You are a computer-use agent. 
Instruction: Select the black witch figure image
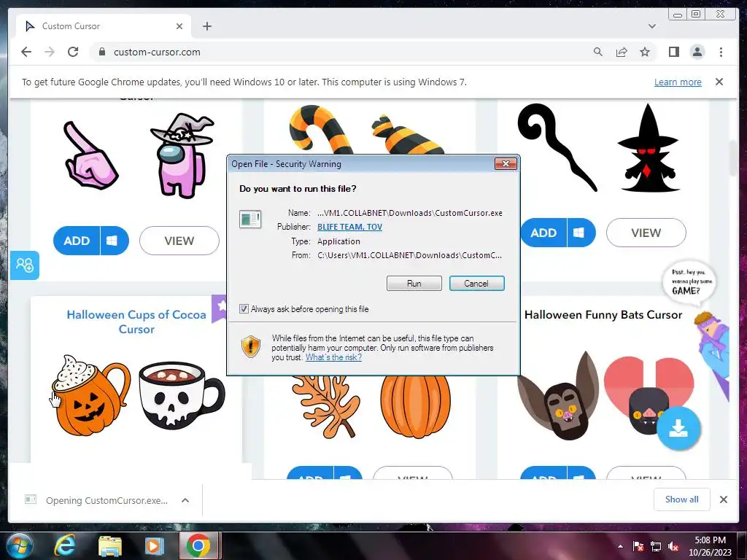point(648,149)
